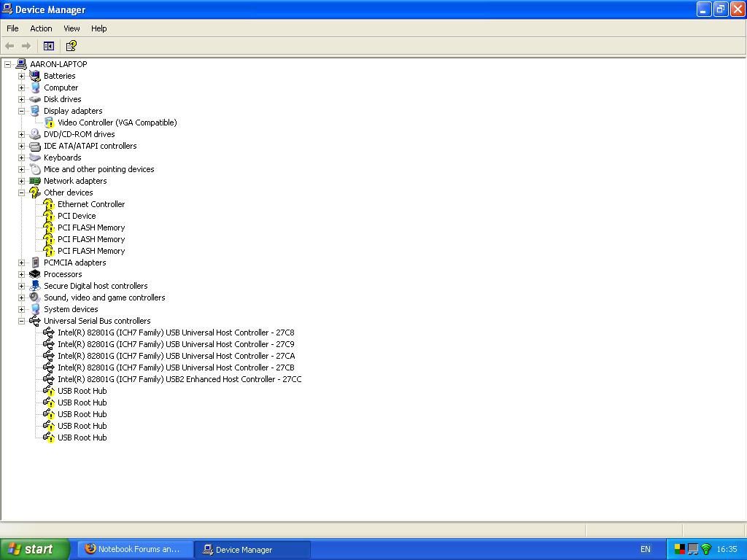Image resolution: width=747 pixels, height=560 pixels.
Task: Click the PCMCIA adapters icon
Action: 35,262
